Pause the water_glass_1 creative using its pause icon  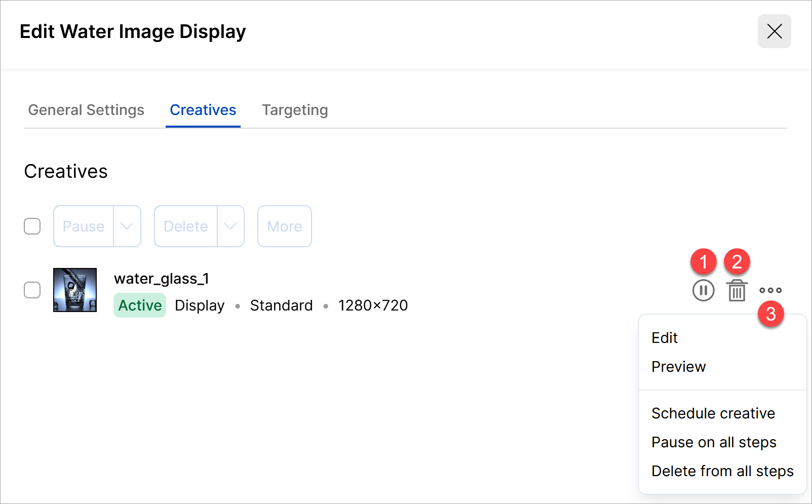[703, 291]
